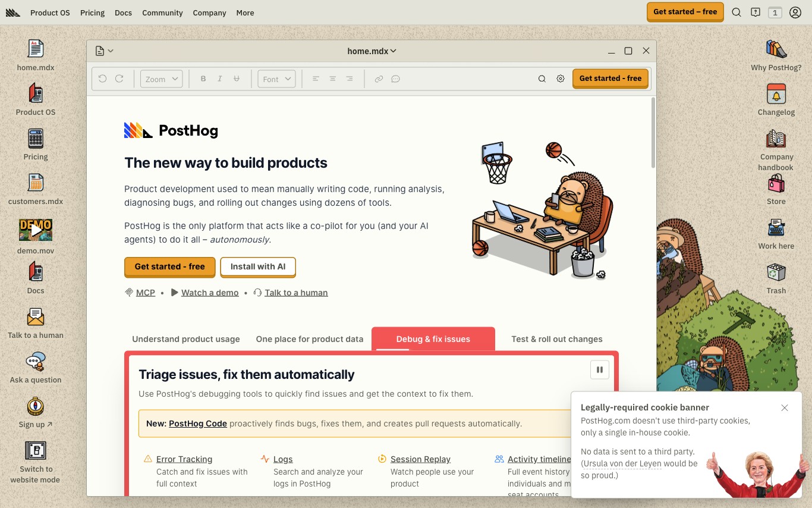Open the Company menu
Image resolution: width=812 pixels, height=508 pixels.
point(209,12)
